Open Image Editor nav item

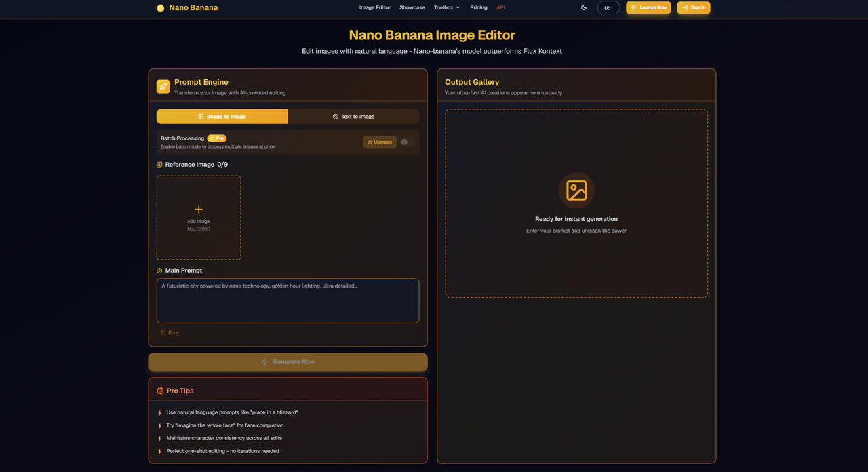(x=375, y=7)
